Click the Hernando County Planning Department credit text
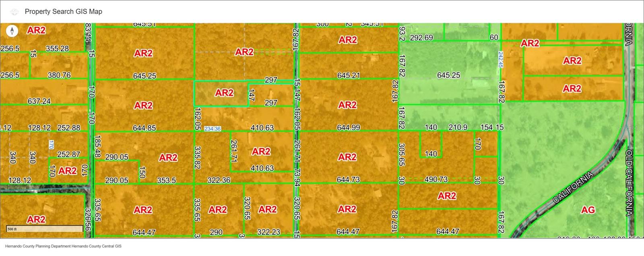The height and width of the screenshot is (256, 644). [x=63, y=246]
